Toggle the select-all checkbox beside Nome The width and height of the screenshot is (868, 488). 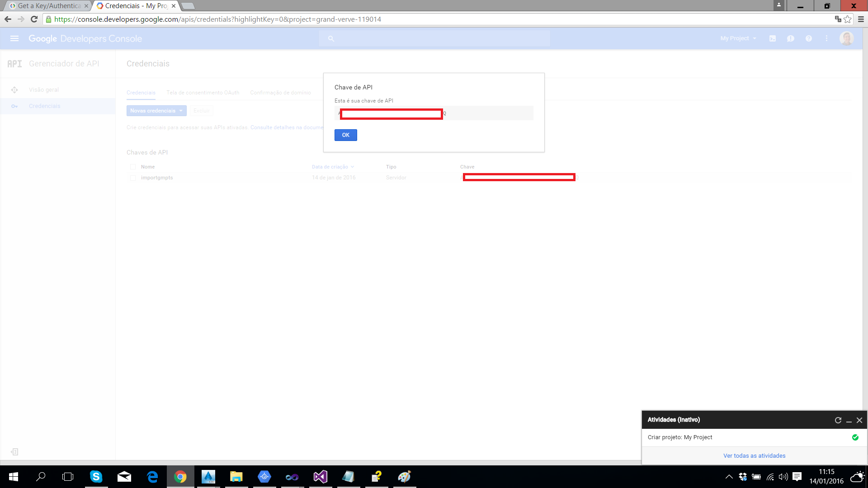(x=133, y=167)
